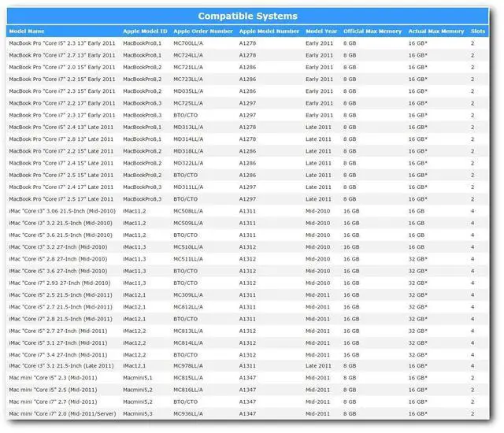The height and width of the screenshot is (433, 504).
Task: Click the "Official Max Memory" column header
Action: (x=372, y=31)
